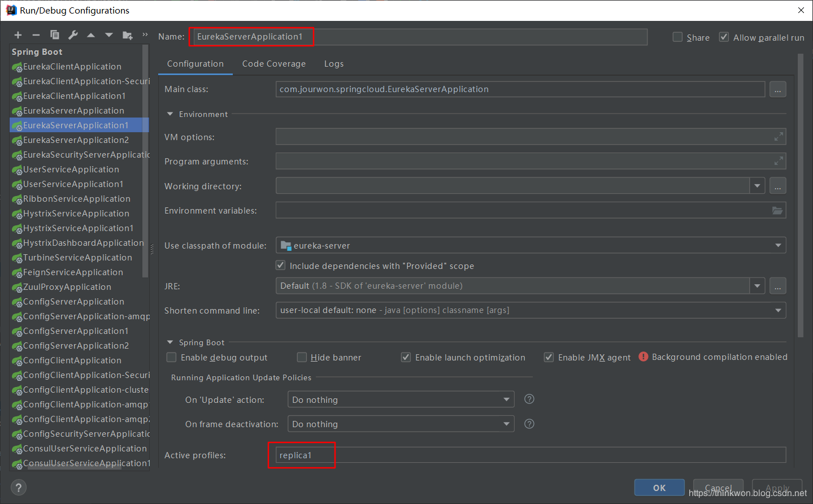Open Edit Templates via the wrench icon
The height and width of the screenshot is (504, 813).
tap(73, 35)
